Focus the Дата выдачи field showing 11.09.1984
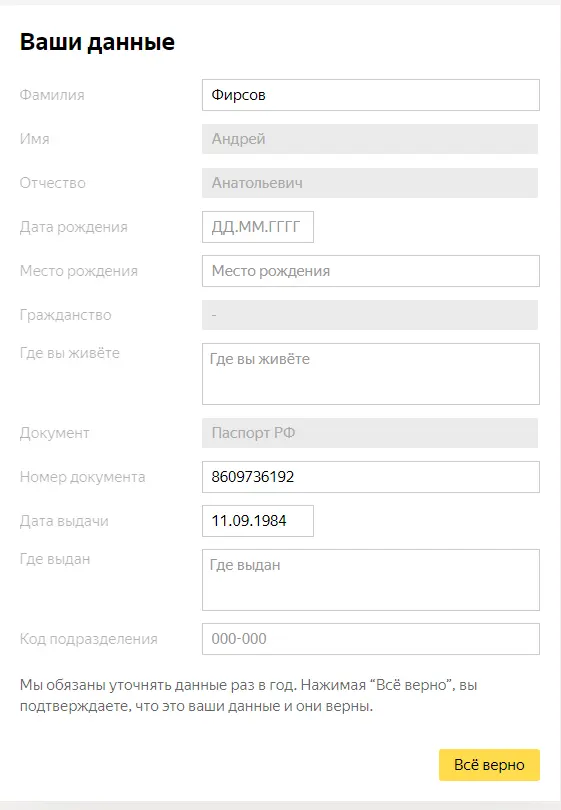The height and width of the screenshot is (810, 561). click(258, 521)
